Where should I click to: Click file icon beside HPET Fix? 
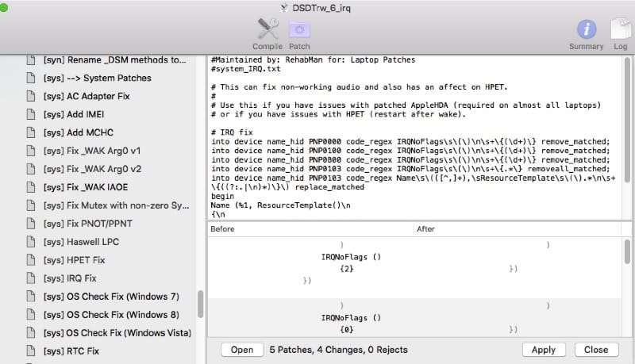31,260
